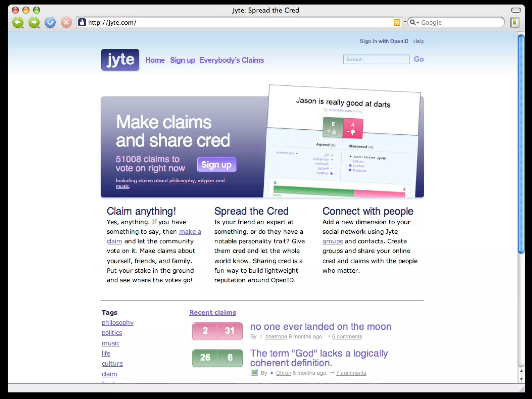This screenshot has width=532, height=399.
Task: Open the philosophy tag link
Action: 117,323
